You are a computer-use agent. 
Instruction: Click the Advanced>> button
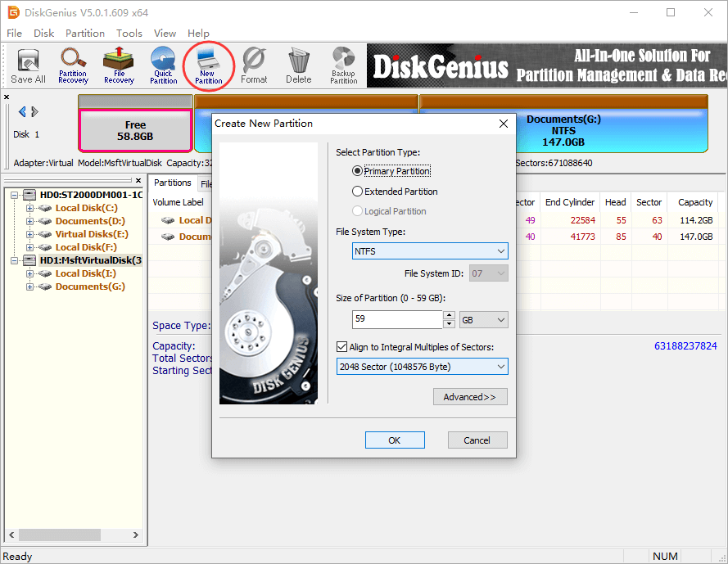(470, 397)
